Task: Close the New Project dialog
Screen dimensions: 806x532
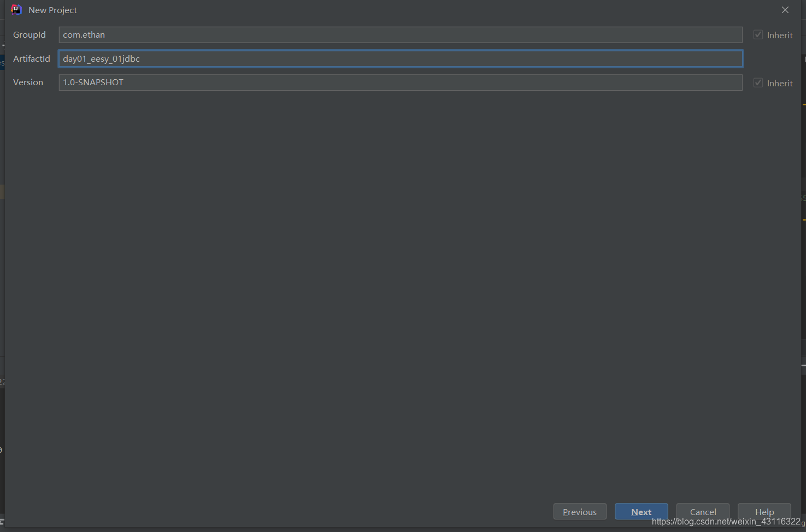Action: click(785, 10)
